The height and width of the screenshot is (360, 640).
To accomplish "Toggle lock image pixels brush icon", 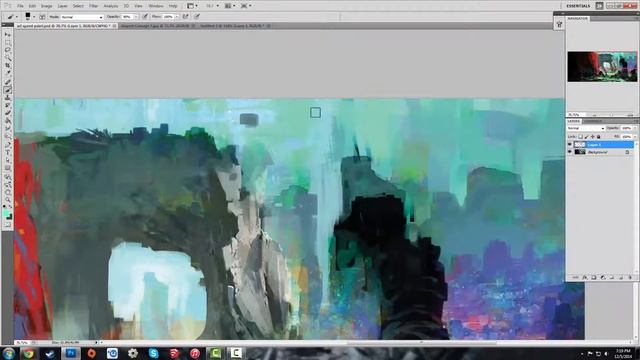I will [x=587, y=137].
